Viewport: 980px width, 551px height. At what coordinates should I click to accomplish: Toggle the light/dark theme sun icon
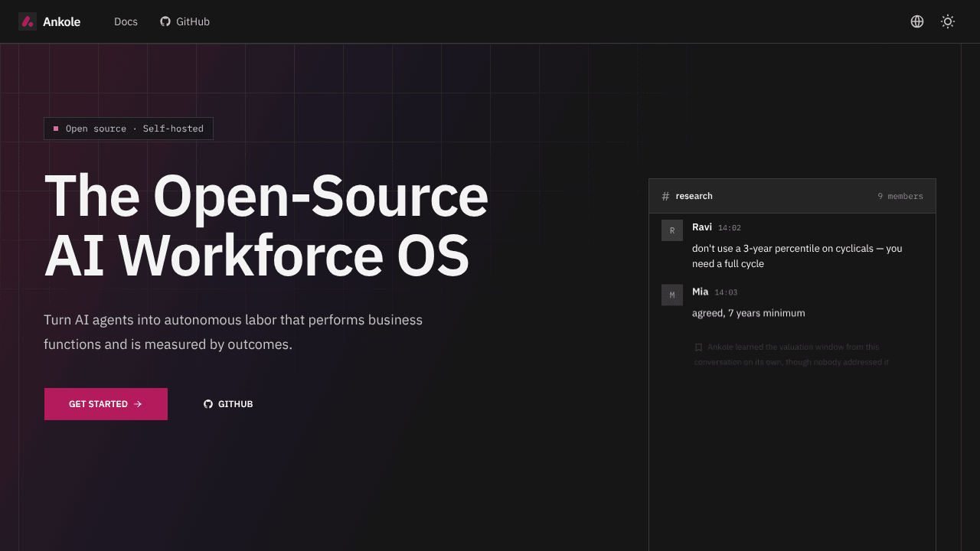(948, 21)
